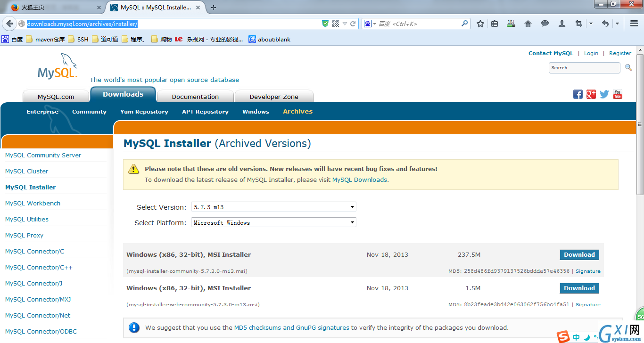Open URL history dropdown triangle in address bar

click(x=345, y=24)
